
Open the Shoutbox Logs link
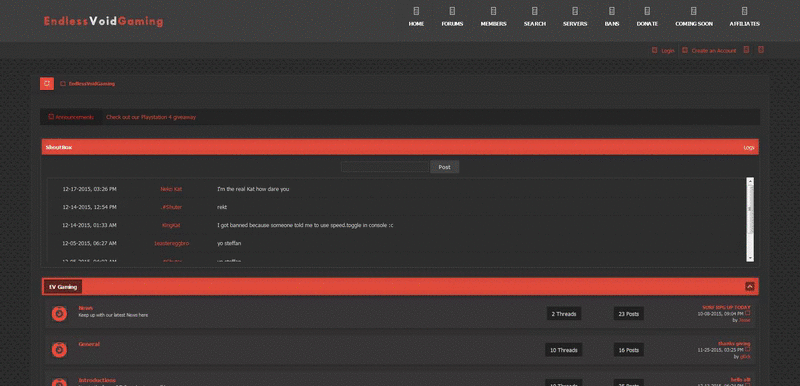pyautogui.click(x=748, y=147)
